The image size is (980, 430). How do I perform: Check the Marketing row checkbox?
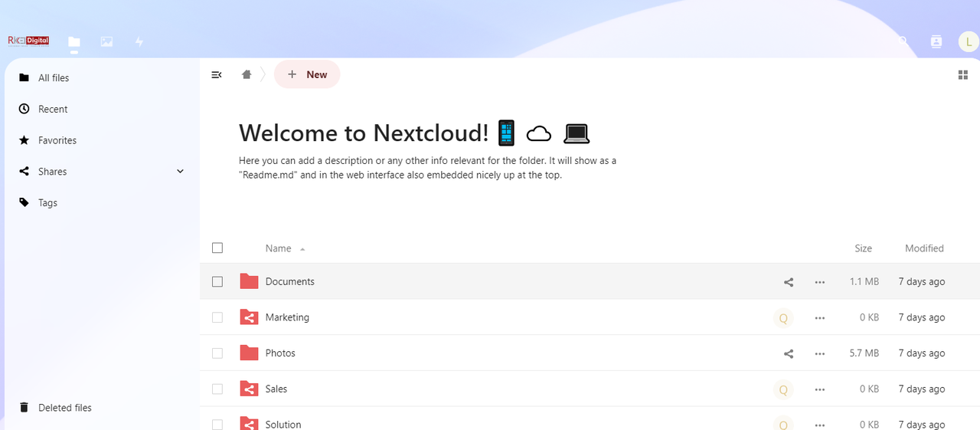click(x=217, y=317)
